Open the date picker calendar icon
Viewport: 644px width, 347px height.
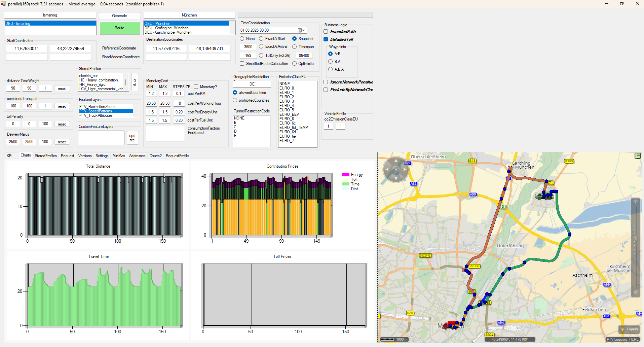300,30
